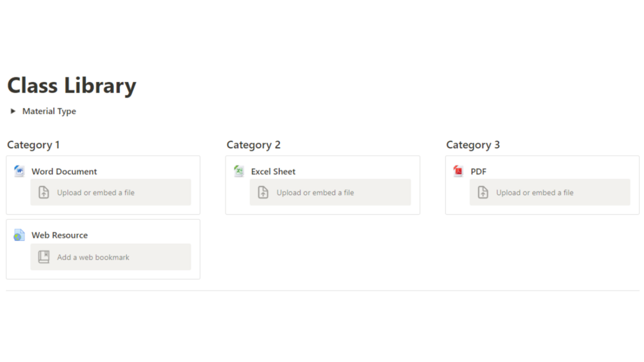Open the Excel Sheet page title
644x362 pixels.
click(x=273, y=172)
